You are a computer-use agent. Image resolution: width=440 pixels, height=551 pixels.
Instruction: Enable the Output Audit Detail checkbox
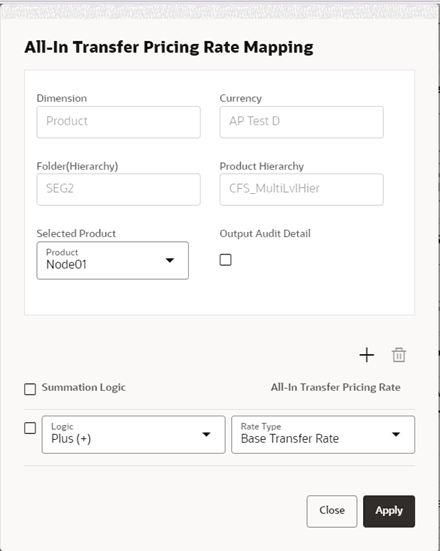pyautogui.click(x=225, y=260)
